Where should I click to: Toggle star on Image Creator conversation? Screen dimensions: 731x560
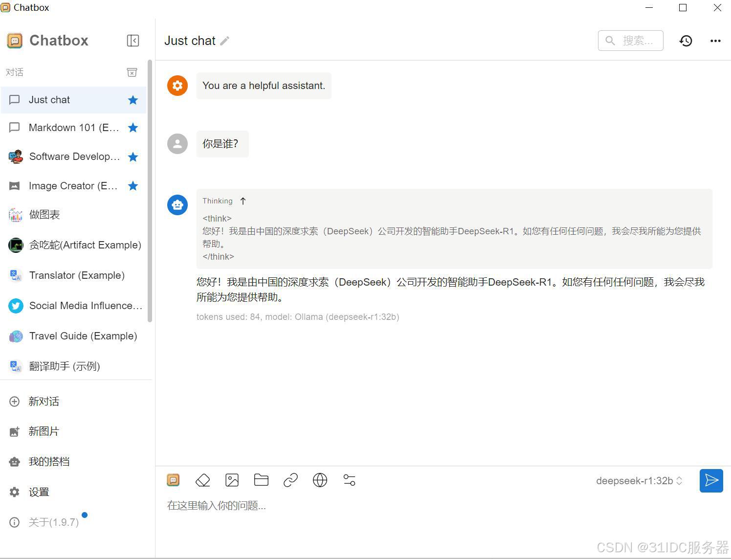133,186
